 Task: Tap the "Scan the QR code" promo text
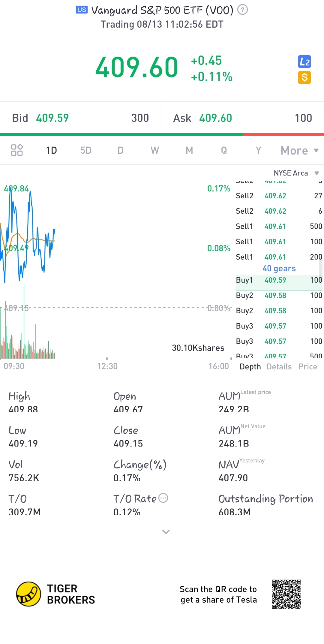click(218, 594)
